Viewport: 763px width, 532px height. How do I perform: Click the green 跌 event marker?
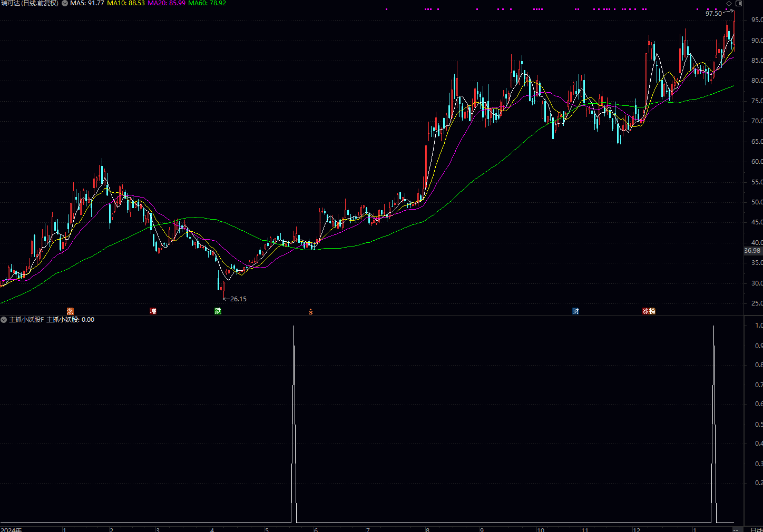pos(218,311)
